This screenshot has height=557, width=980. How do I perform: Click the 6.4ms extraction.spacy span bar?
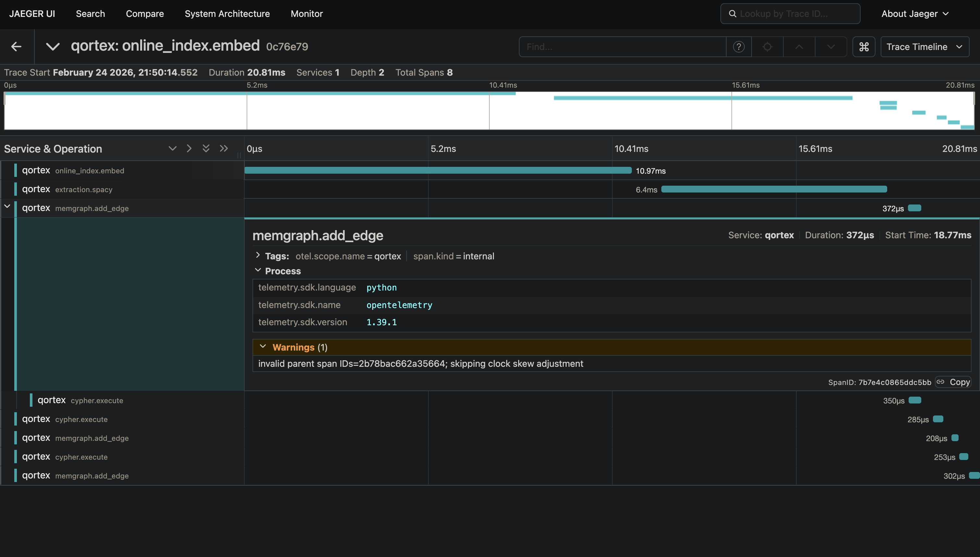[774, 189]
